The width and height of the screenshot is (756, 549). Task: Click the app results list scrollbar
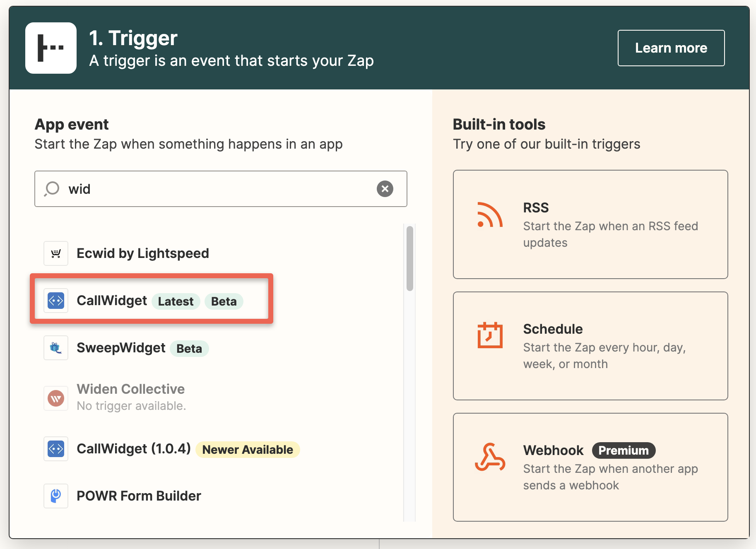click(x=410, y=258)
